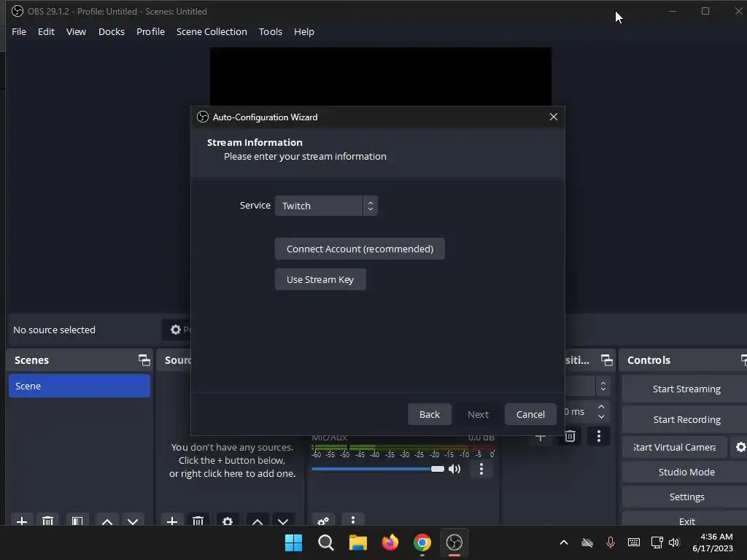Click Start Recording

(686, 419)
